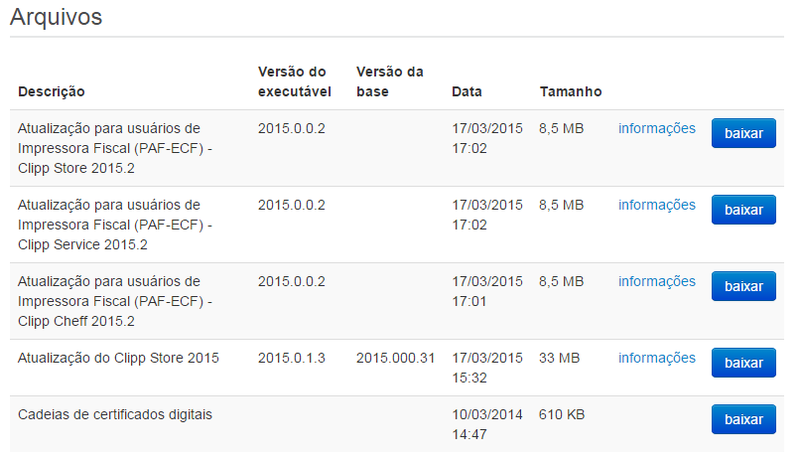Open informações for Clipp Cheff 2015.2
Screen dimensions: 800x459
656,281
